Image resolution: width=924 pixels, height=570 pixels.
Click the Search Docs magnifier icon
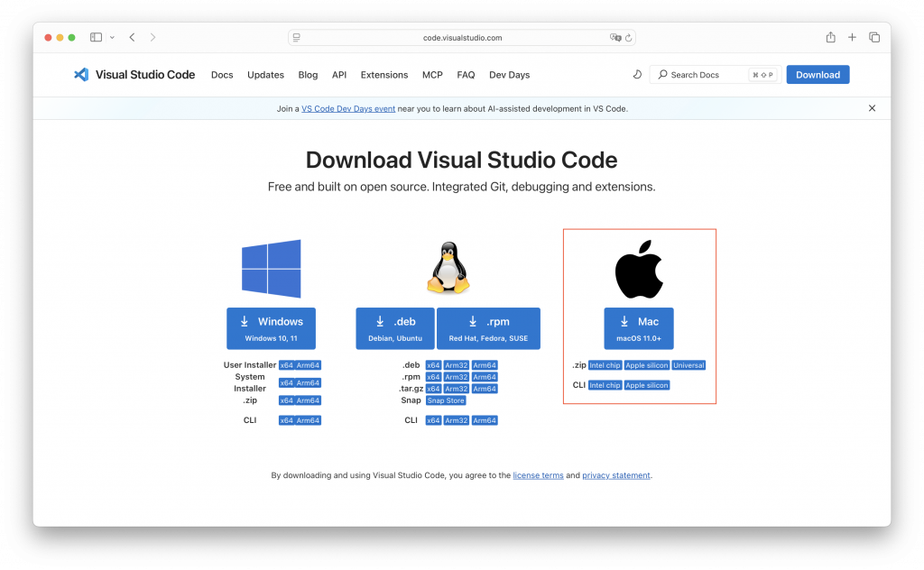[x=663, y=75]
